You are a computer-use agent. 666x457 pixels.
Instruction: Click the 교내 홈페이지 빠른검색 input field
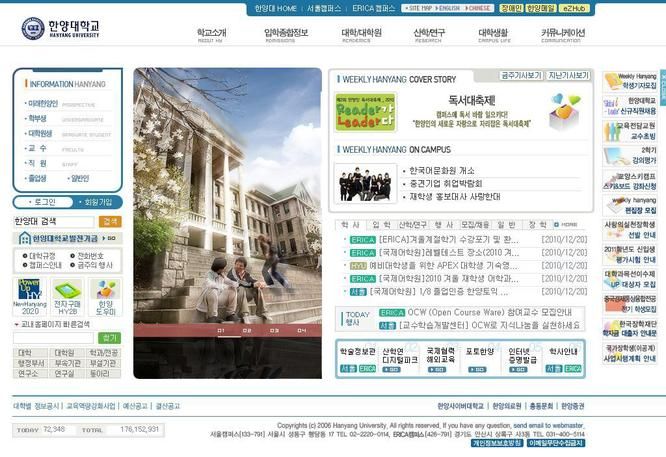click(x=53, y=338)
